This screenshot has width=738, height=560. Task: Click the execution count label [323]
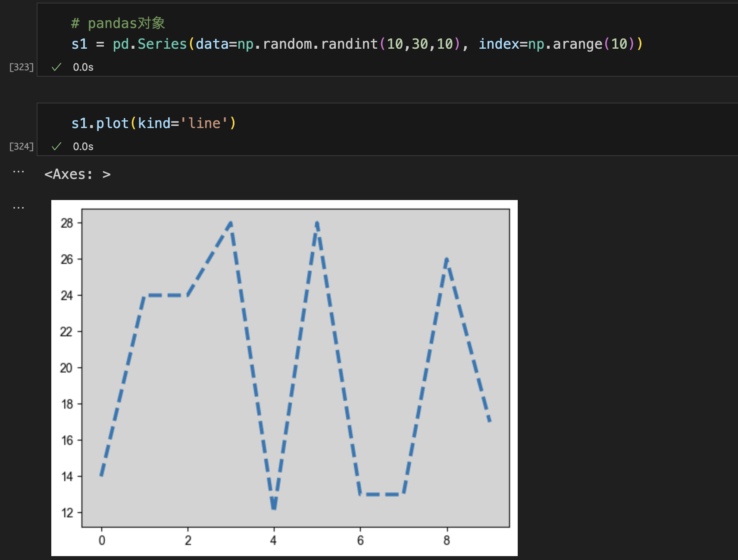coord(22,67)
